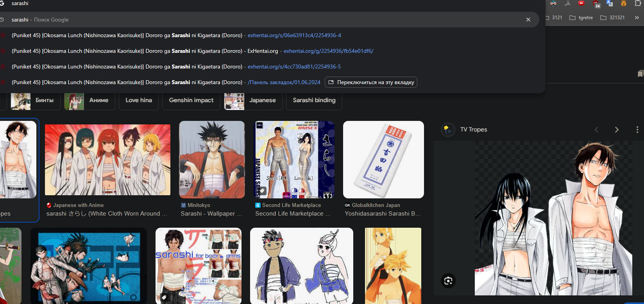Viewport: 644px width, 304px height.
Task: Open the Yoshida sarashi package thumbnail
Action: coord(383,160)
